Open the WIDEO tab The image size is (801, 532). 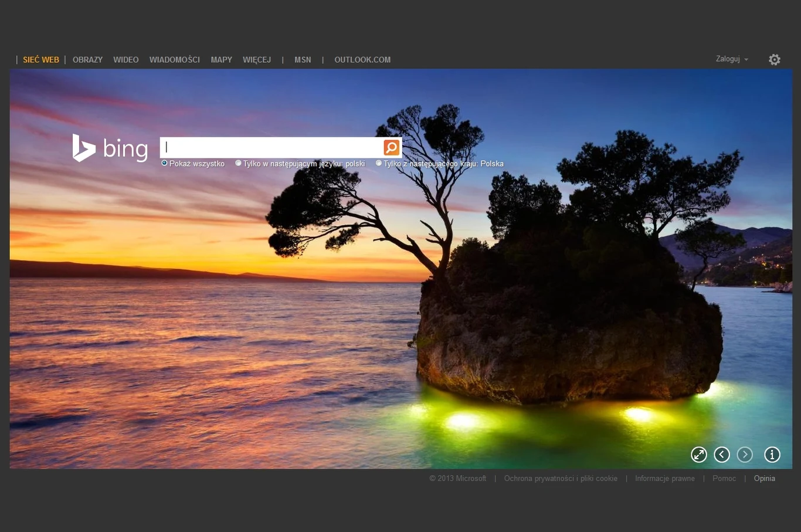click(x=126, y=60)
